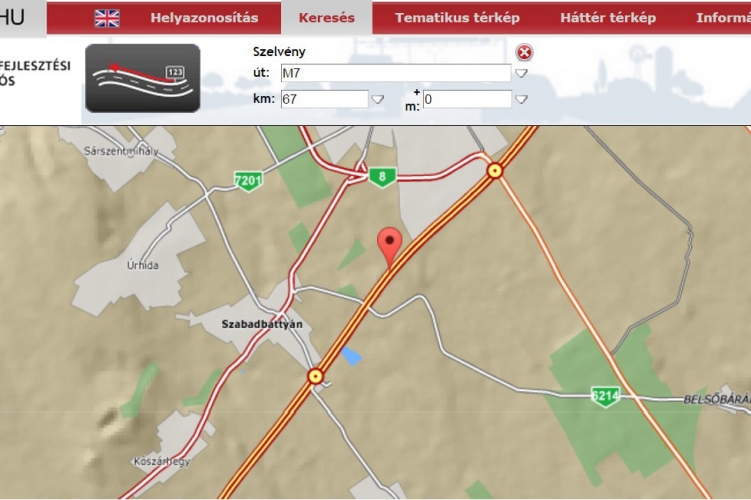Expand the út road dropdown arrow
Image resolution: width=751 pixels, height=500 pixels.
pyautogui.click(x=521, y=73)
